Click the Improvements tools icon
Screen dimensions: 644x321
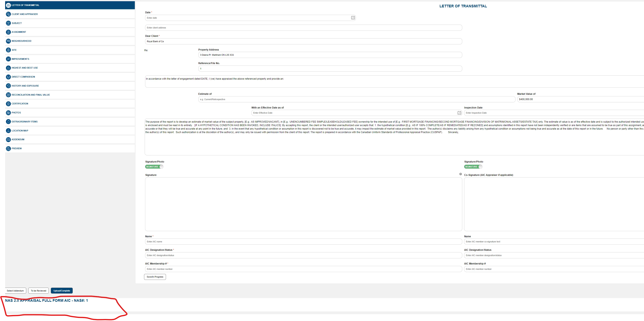[x=8, y=59]
